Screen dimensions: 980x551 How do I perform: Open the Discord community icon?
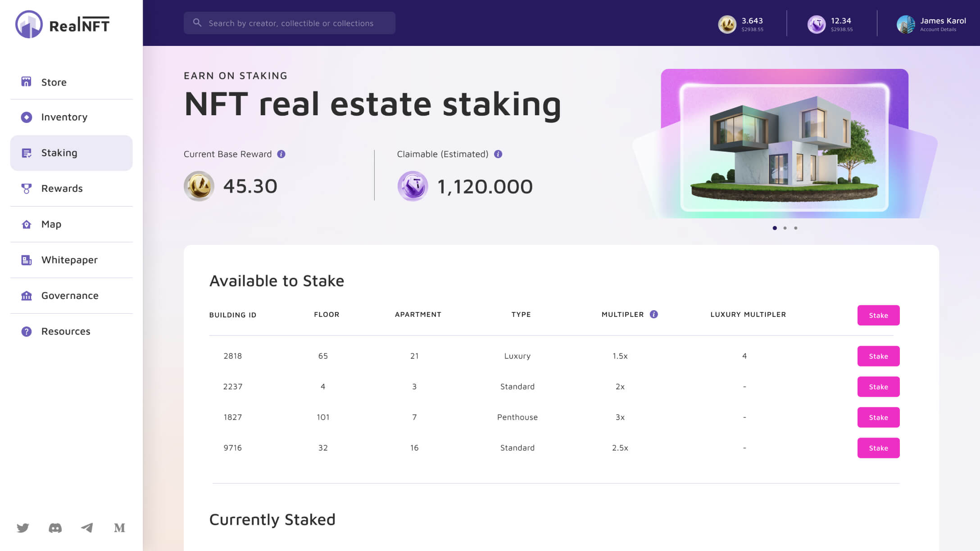pyautogui.click(x=55, y=528)
